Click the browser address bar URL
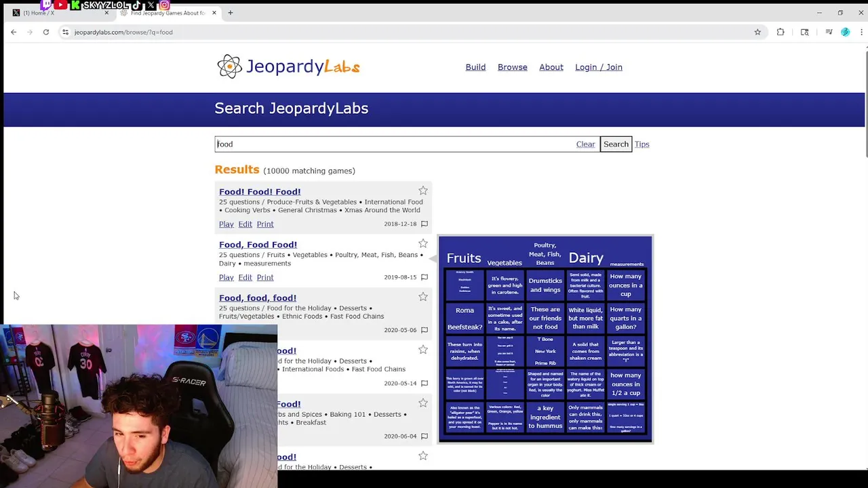Viewport: 868px width, 488px height. coord(123,32)
